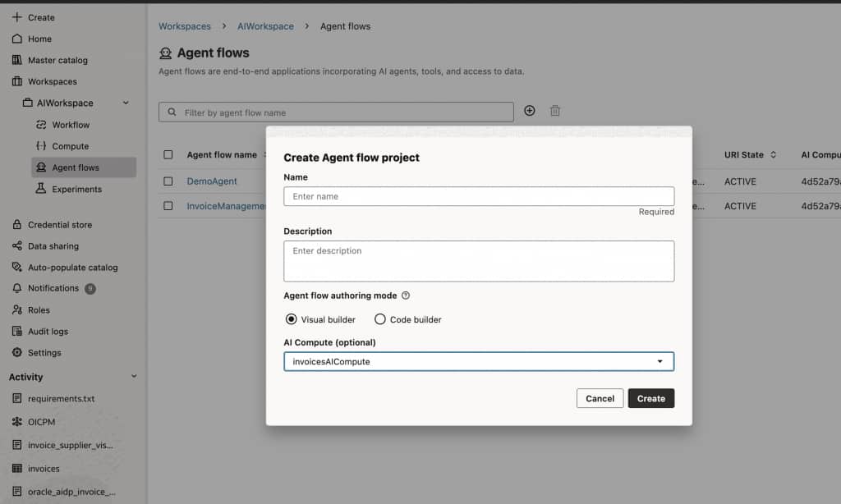Click the Data sharing icon

click(x=17, y=245)
